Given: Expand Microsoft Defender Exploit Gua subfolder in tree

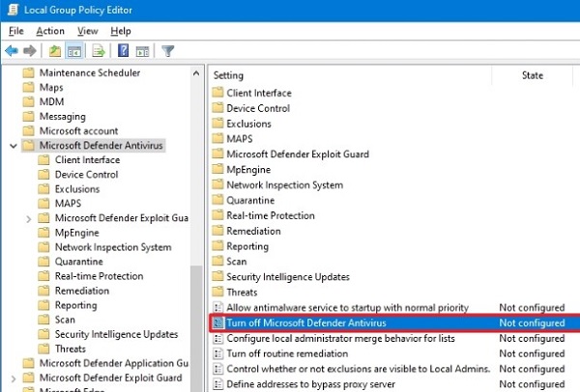Looking at the screenshot, I should (x=29, y=219).
